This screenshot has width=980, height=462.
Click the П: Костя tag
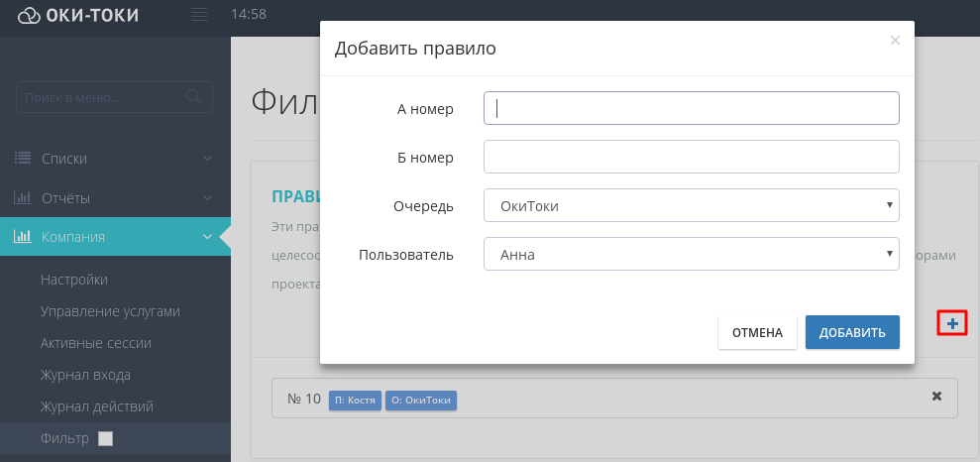355,401
